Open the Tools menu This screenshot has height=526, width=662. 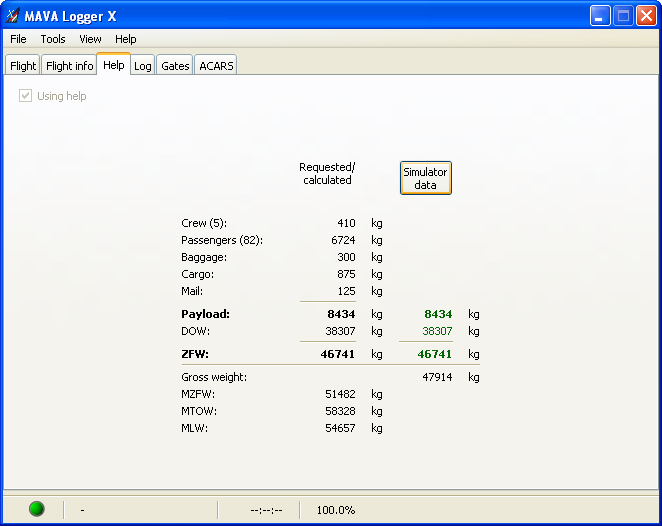click(53, 39)
